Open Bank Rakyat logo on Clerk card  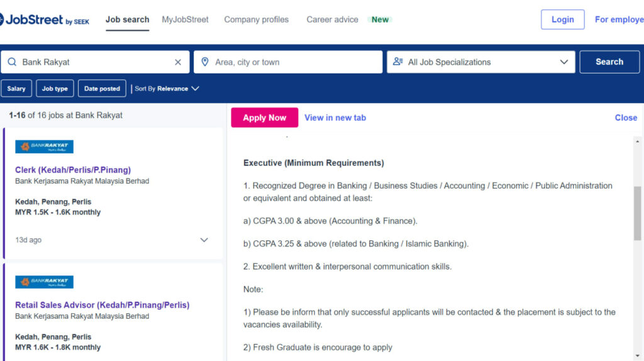click(x=45, y=147)
